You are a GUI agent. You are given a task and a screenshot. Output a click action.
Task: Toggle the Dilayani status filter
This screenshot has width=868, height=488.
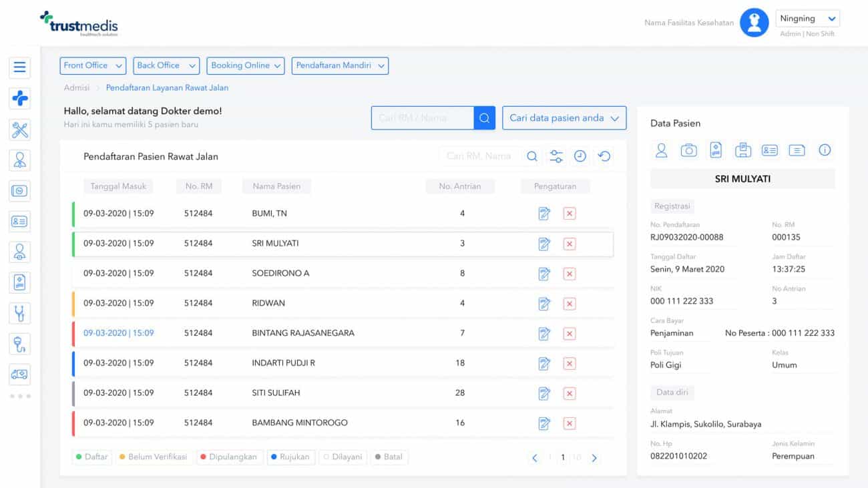click(x=343, y=457)
